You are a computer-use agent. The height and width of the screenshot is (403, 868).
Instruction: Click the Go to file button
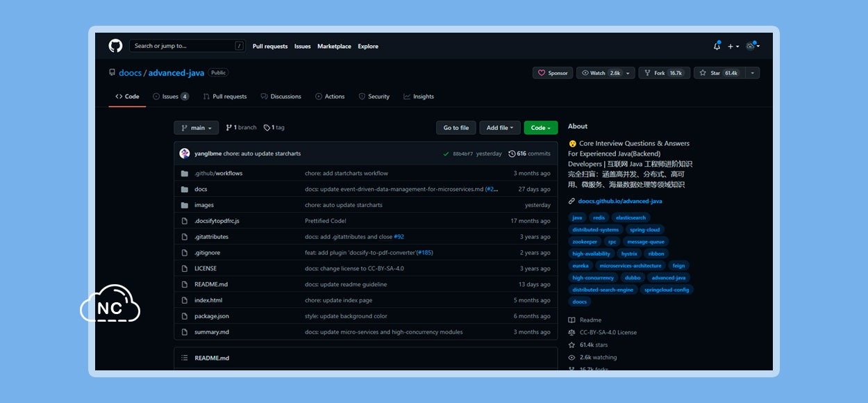456,128
